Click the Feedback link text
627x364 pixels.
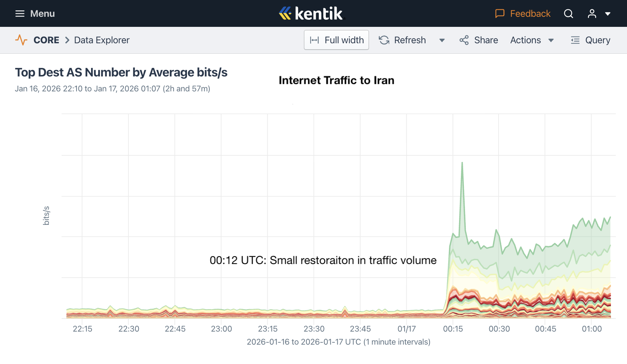[x=530, y=14]
